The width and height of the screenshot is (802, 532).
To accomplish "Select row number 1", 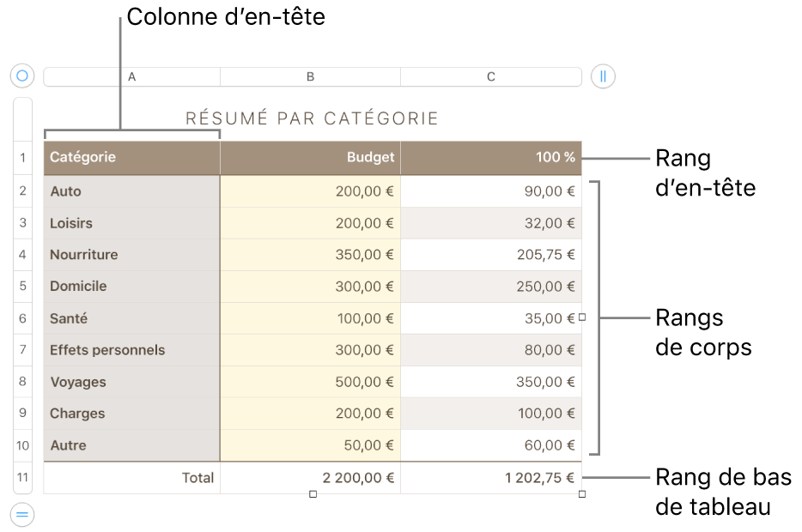I will [22, 157].
